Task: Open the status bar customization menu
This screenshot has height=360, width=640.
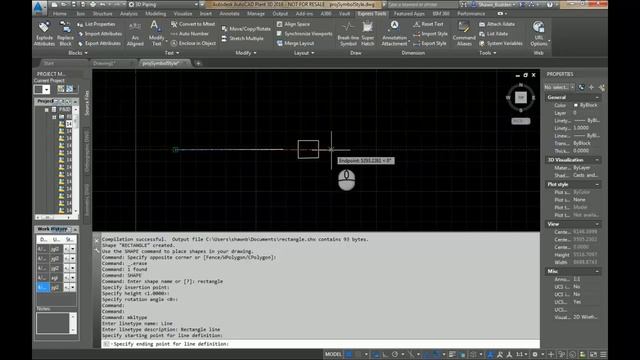Action: (x=603, y=354)
